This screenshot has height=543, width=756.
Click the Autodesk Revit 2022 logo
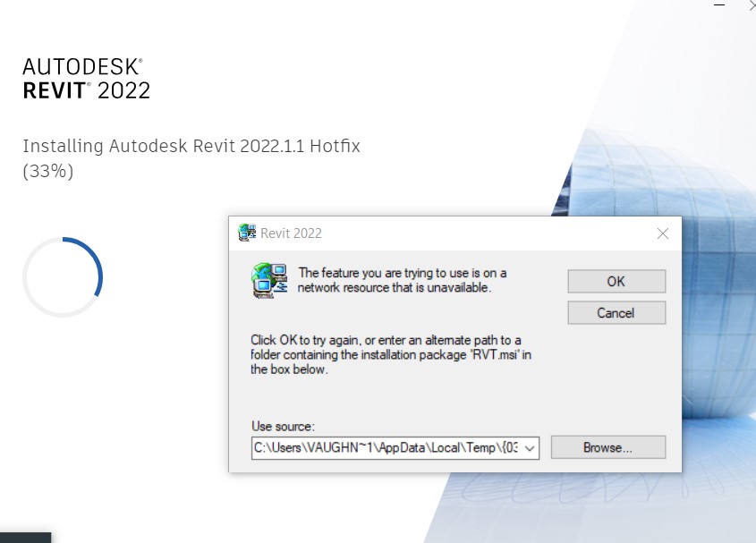(x=85, y=79)
